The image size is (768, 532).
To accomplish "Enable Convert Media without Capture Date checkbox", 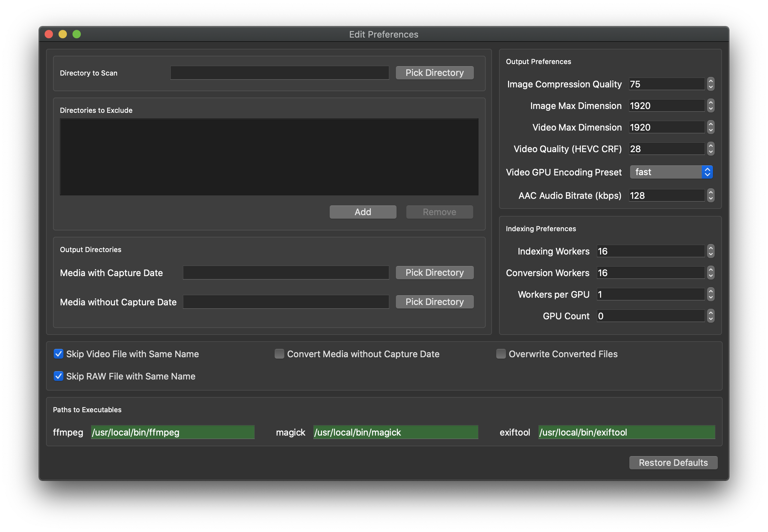I will pos(278,354).
